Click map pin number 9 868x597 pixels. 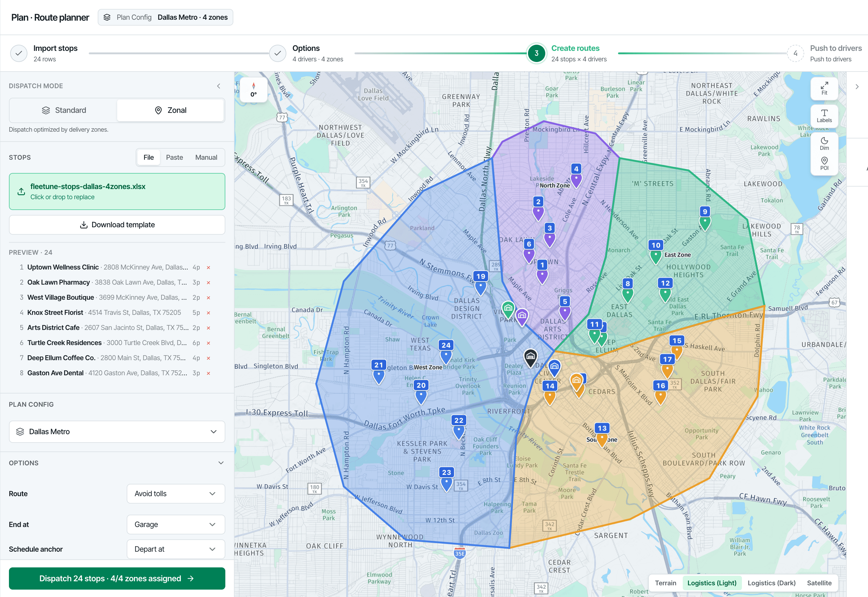click(x=705, y=218)
